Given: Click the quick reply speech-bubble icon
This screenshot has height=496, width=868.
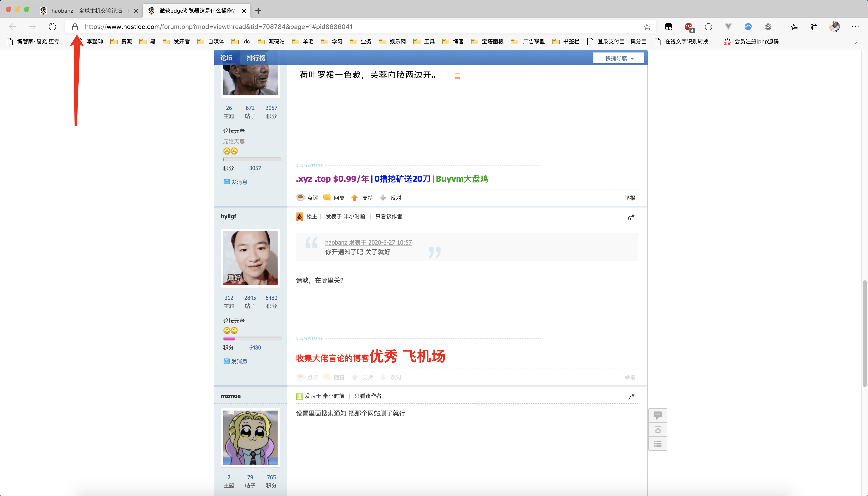Looking at the screenshot, I should pyautogui.click(x=658, y=415).
